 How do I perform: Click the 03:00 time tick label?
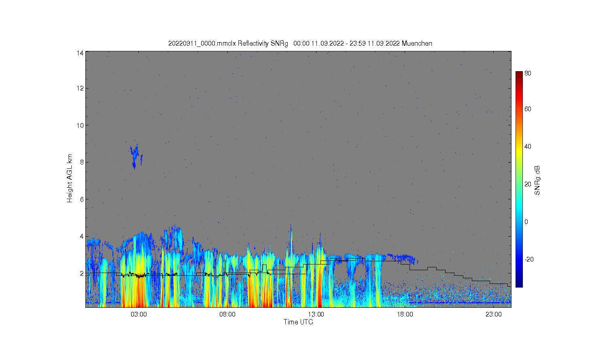[139, 314]
